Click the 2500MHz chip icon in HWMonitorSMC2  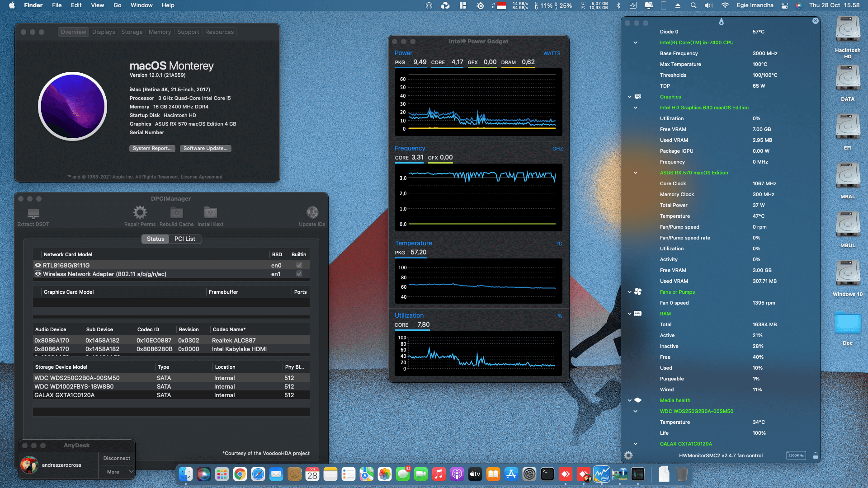[x=796, y=455]
